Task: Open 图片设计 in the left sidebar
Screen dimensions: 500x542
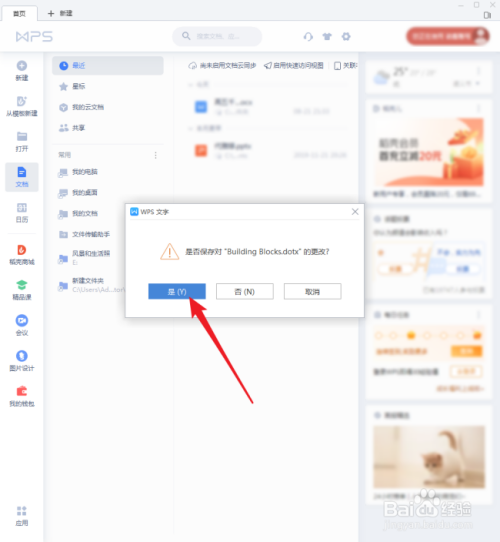Action: point(22,361)
